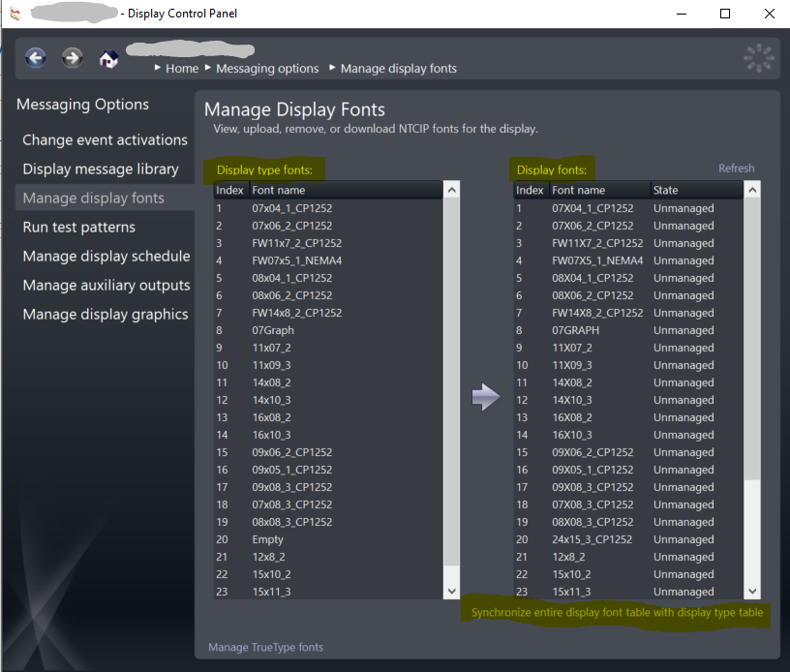Click Synchronize entire display font table link
790x672 pixels.
point(617,613)
